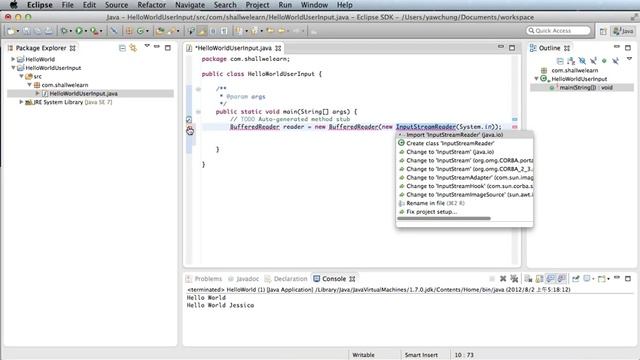Choose Import 'InputStreamReader' (java.io) quick fix
Screen dimensions: 640x360
(x=464, y=135)
